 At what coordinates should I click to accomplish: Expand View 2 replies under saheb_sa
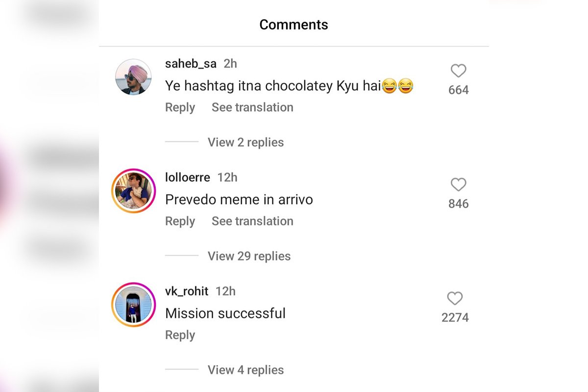coord(245,142)
